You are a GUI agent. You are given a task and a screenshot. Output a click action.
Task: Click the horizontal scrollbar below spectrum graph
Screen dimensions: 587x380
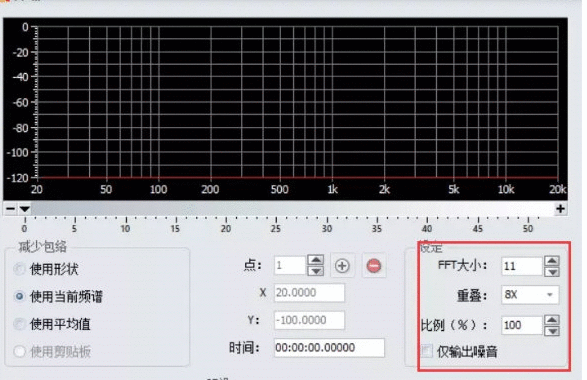[292, 209]
